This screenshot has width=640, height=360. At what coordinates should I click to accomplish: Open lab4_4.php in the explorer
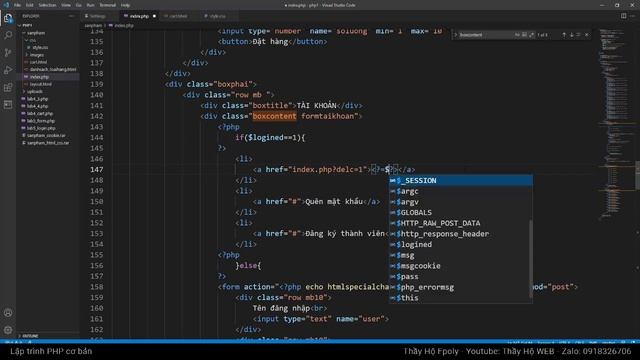37,106
